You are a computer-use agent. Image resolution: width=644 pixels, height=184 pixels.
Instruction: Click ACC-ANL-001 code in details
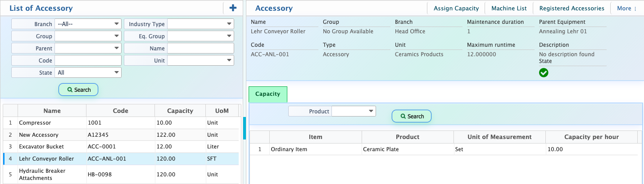pos(270,54)
